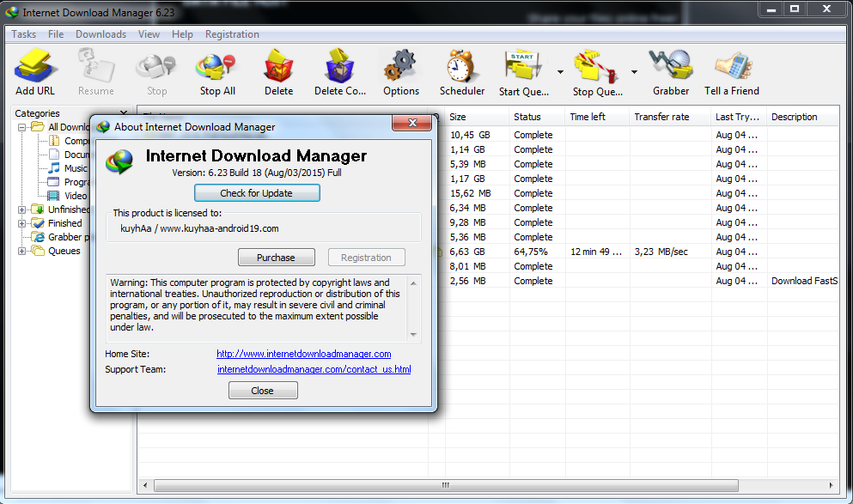Sort by the Last Try column header
The width and height of the screenshot is (853, 504).
point(738,117)
